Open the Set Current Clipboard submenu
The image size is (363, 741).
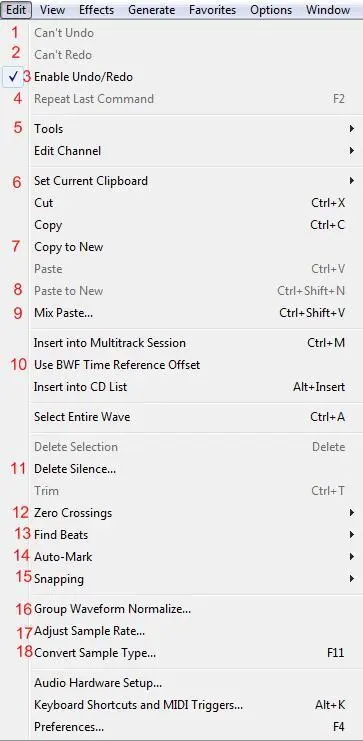pyautogui.click(x=194, y=181)
